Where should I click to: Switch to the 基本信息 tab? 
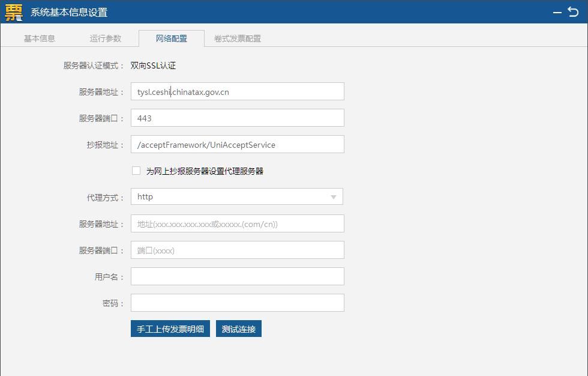pyautogui.click(x=39, y=37)
